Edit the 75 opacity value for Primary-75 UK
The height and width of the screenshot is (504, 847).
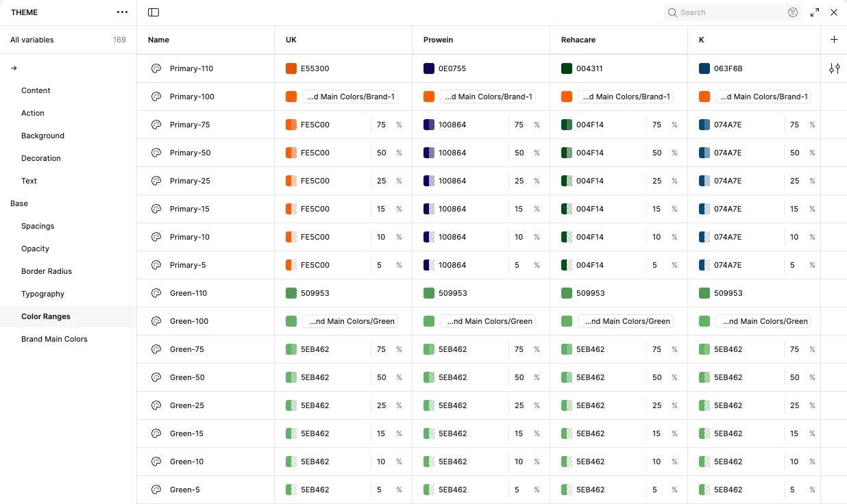point(382,125)
